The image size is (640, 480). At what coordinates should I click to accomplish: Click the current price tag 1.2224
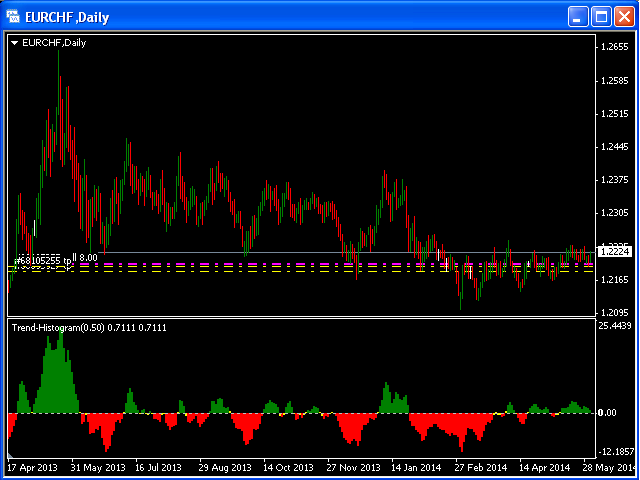pos(614,251)
